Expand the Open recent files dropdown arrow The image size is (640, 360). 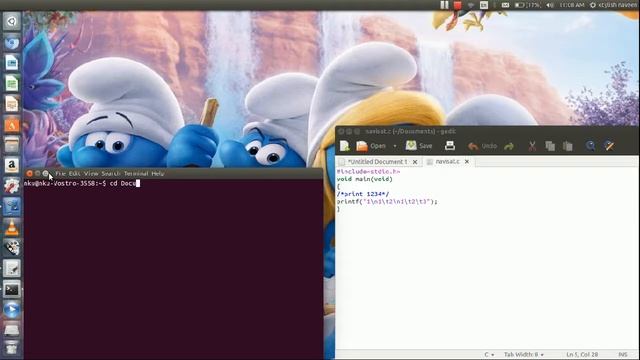click(395, 146)
